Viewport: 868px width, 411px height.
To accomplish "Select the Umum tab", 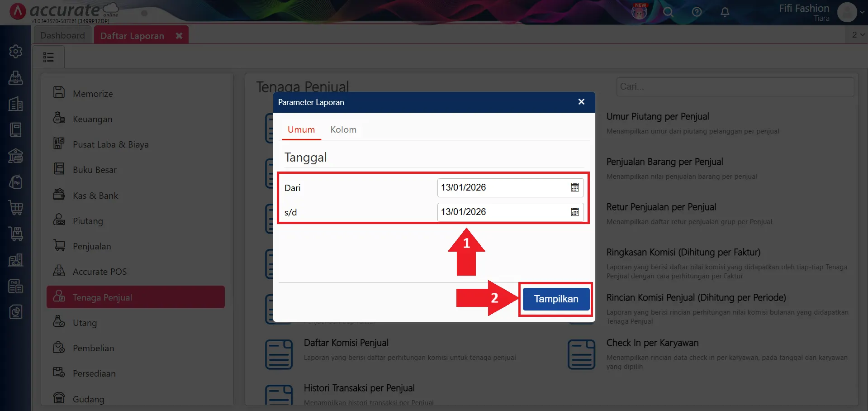I will [301, 130].
